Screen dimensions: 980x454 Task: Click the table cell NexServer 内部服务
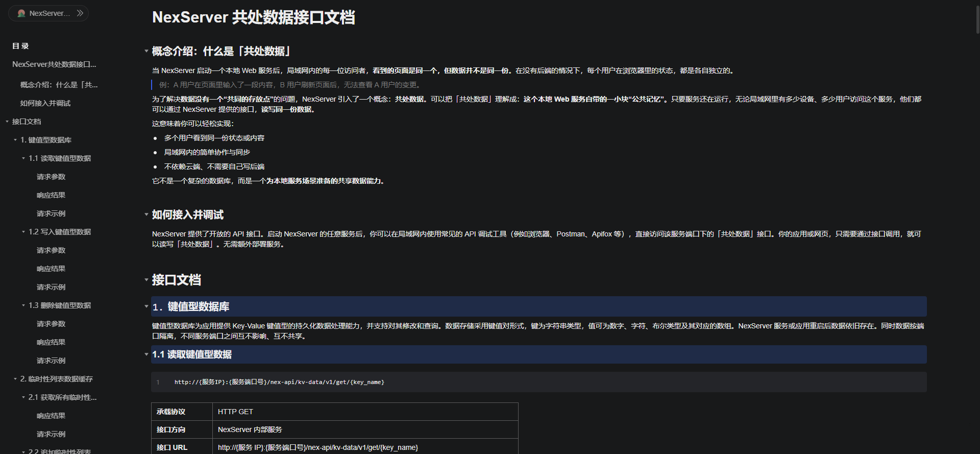pos(365,429)
